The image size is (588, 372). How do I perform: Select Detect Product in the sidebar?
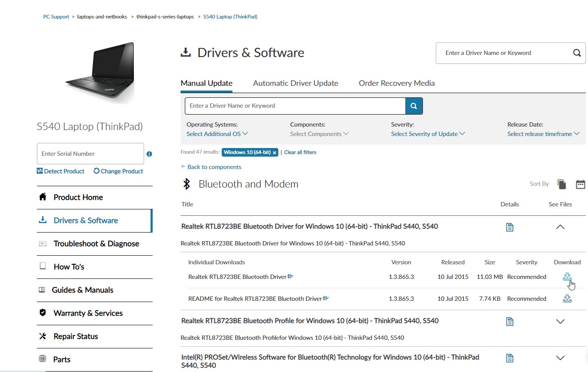[x=60, y=171]
